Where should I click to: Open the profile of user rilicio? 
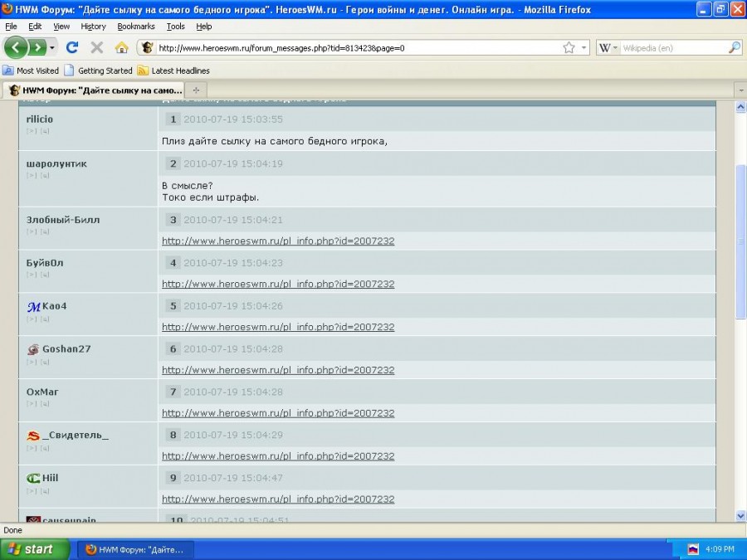click(40, 119)
